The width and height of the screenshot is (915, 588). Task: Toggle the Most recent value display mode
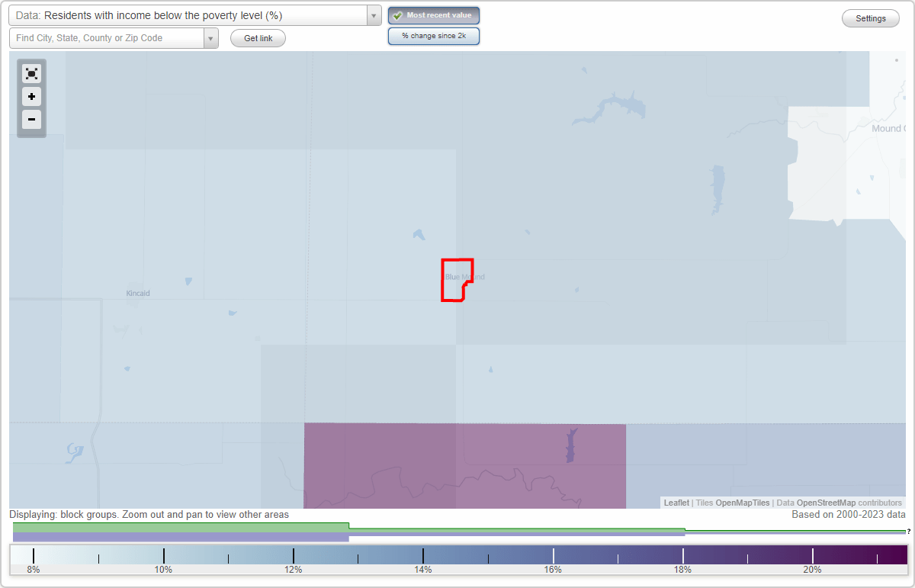[x=434, y=15]
